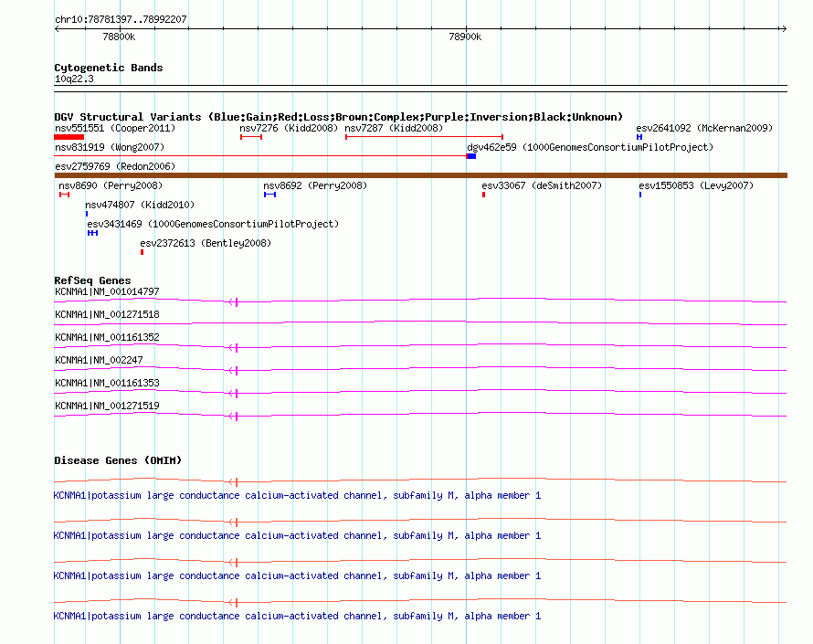This screenshot has width=813, height=644.
Task: Click the nsv551551 (Cooper2011) variant label
Action: [x=115, y=128]
